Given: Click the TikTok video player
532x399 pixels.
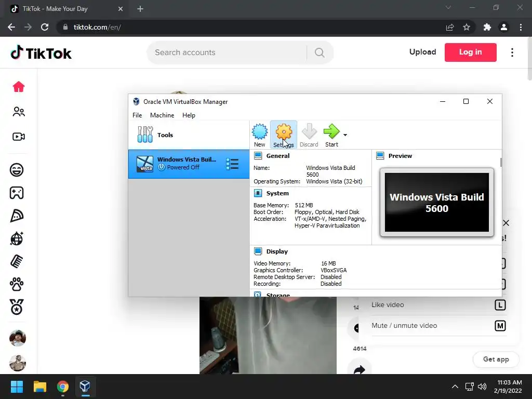Looking at the screenshot, I should point(268,335).
